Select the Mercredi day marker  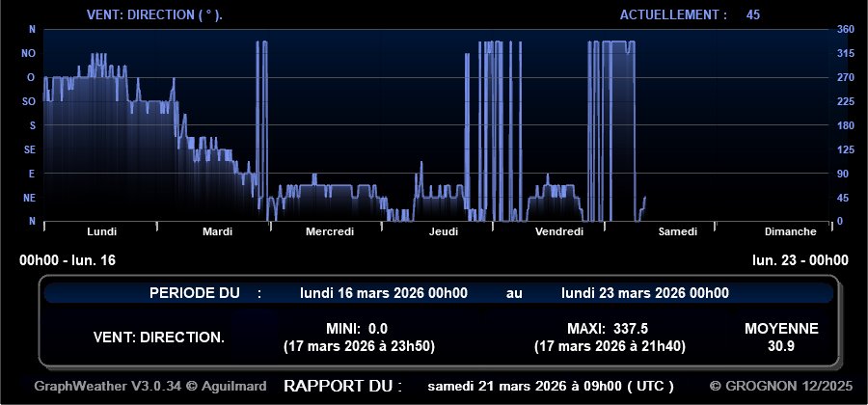330,231
